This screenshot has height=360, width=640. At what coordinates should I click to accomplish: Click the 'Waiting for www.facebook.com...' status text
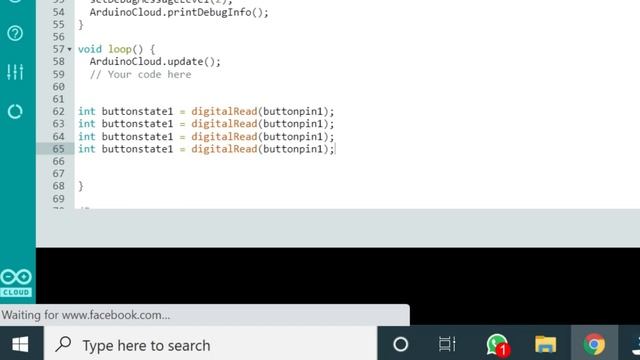86,315
